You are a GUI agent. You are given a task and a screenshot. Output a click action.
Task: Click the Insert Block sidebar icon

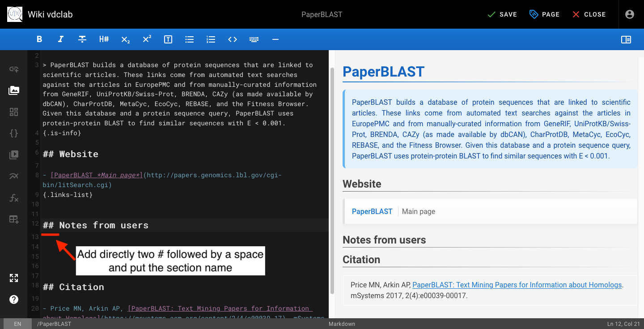(x=14, y=112)
